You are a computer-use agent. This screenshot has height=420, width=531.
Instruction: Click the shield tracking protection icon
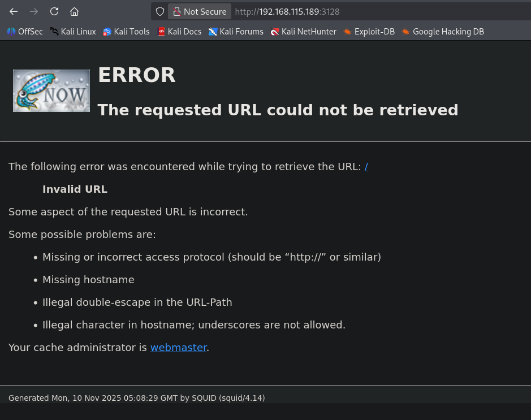(160, 11)
